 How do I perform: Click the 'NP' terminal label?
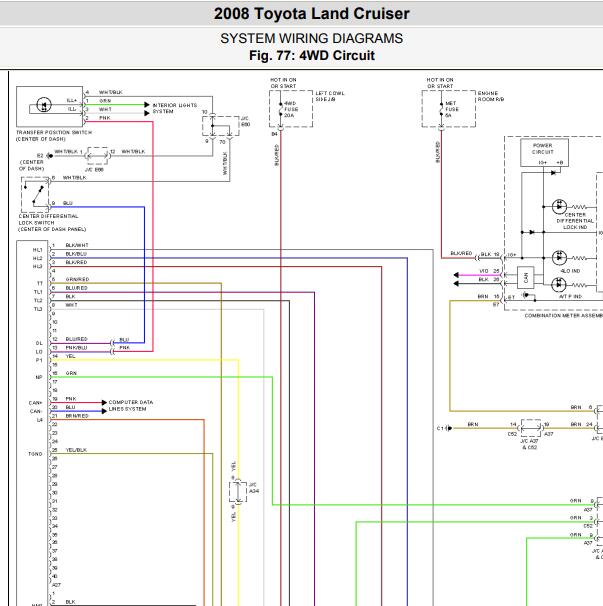coord(39,377)
